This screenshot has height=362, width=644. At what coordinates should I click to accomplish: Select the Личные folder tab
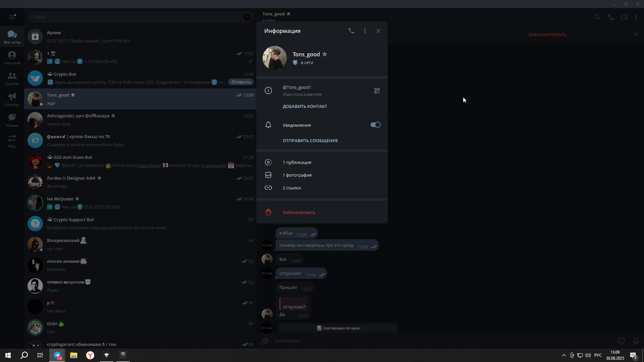[12, 58]
